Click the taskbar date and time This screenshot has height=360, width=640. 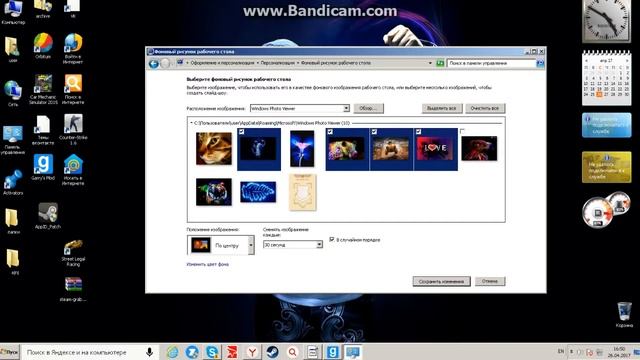coord(619,352)
